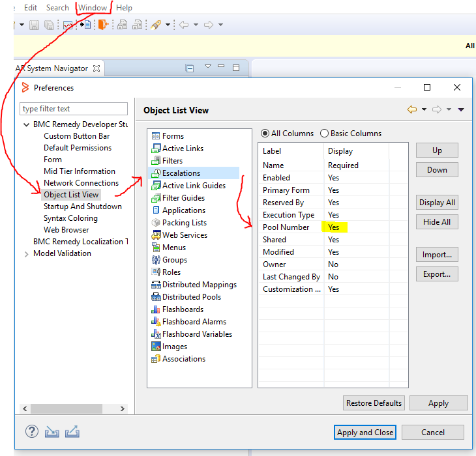Select Object List View in the preferences tree
Viewport: 476px width, 456px height.
[x=71, y=195]
